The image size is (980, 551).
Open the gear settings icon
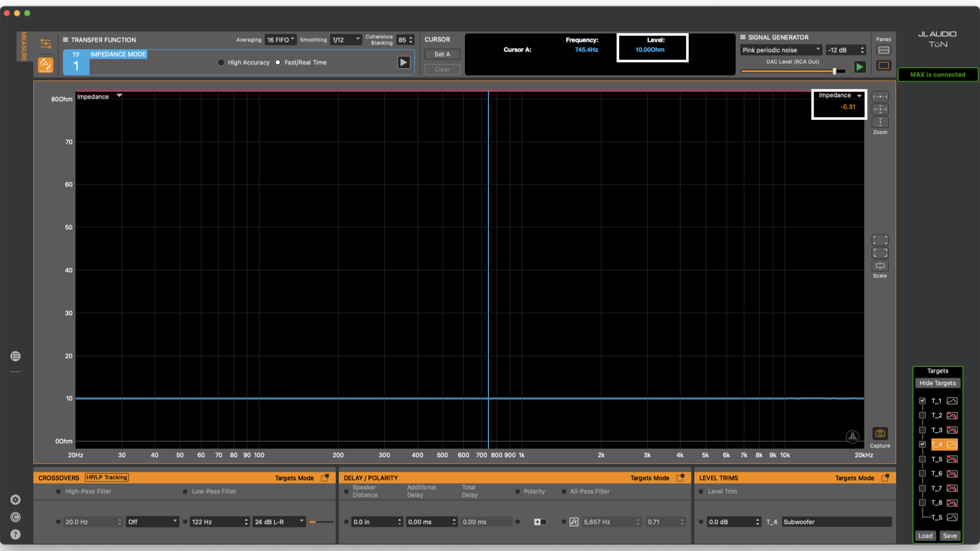15,500
